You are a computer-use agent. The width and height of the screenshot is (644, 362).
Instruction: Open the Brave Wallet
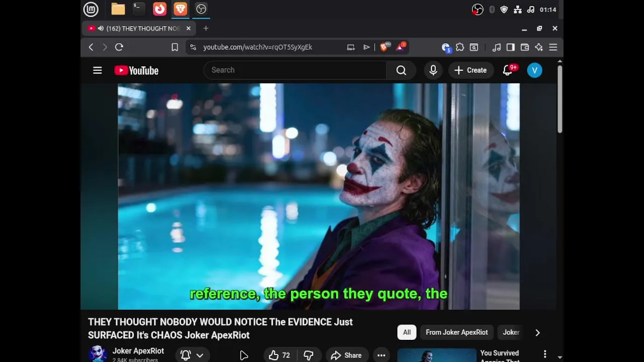(x=525, y=47)
